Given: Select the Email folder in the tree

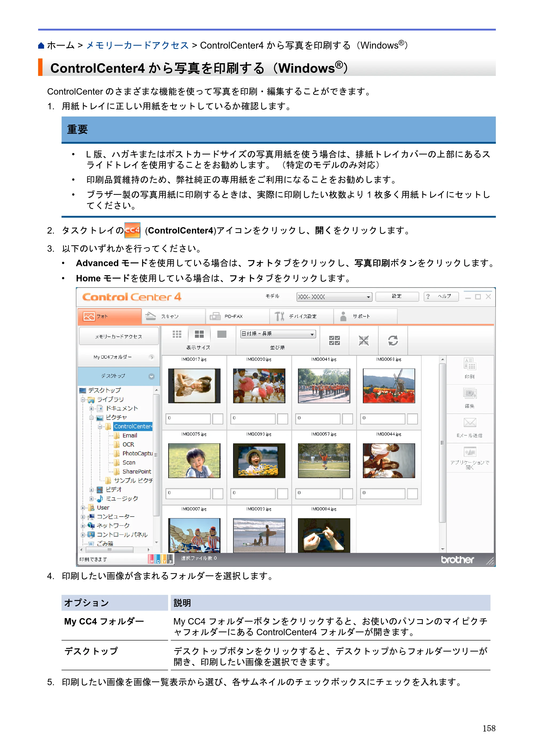Looking at the screenshot, I should tap(130, 435).
